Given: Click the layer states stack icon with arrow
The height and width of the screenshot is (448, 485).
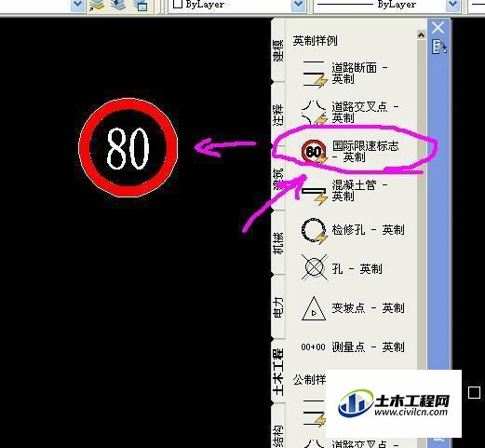Looking at the screenshot, I should click(x=97, y=6).
